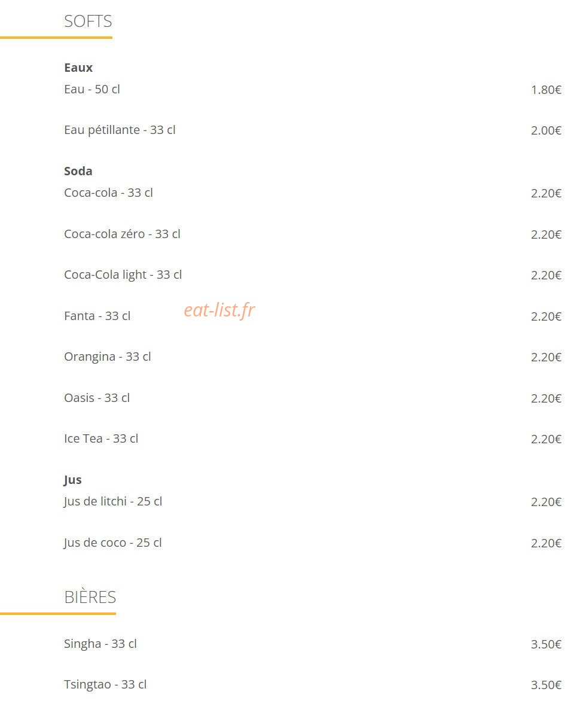Viewport: 580px width, 728px height.
Task: Select the Eau - 50 cl item
Action: tap(92, 89)
